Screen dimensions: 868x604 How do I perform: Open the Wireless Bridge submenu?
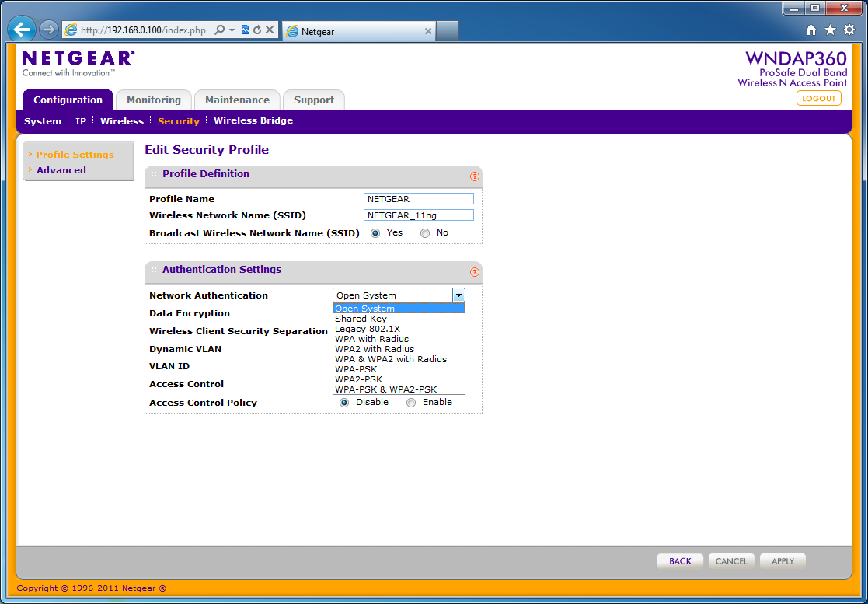(x=253, y=120)
